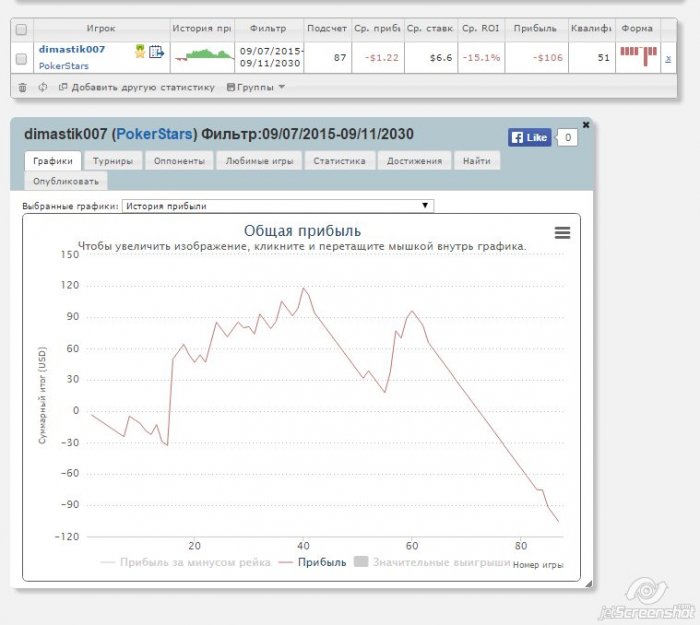Click the trash delete icon below table

[22, 88]
